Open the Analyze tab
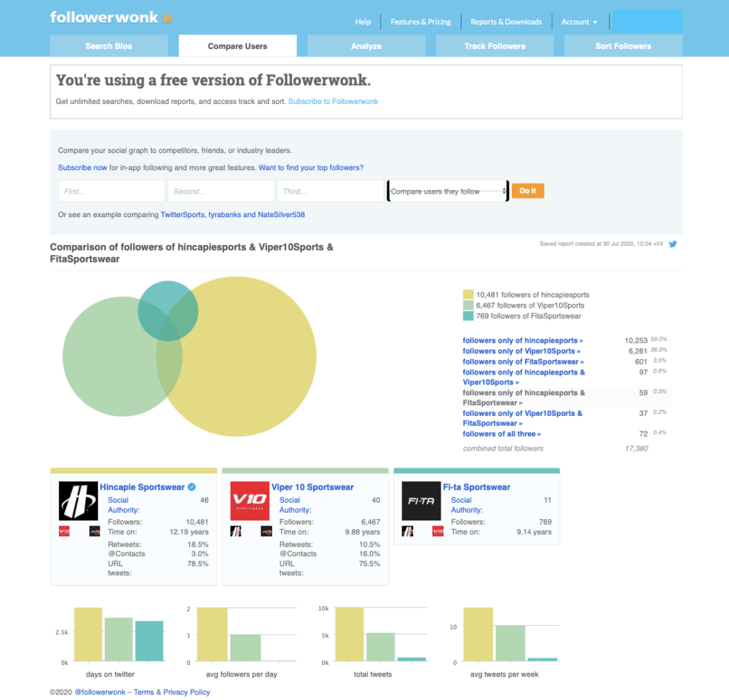 [367, 46]
